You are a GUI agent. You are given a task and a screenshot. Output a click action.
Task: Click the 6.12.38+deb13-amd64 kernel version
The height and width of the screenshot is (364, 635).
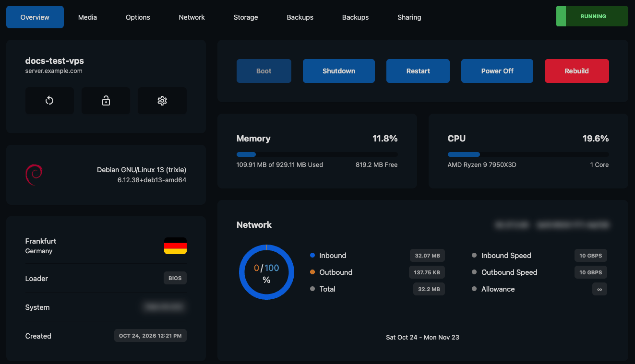point(152,180)
